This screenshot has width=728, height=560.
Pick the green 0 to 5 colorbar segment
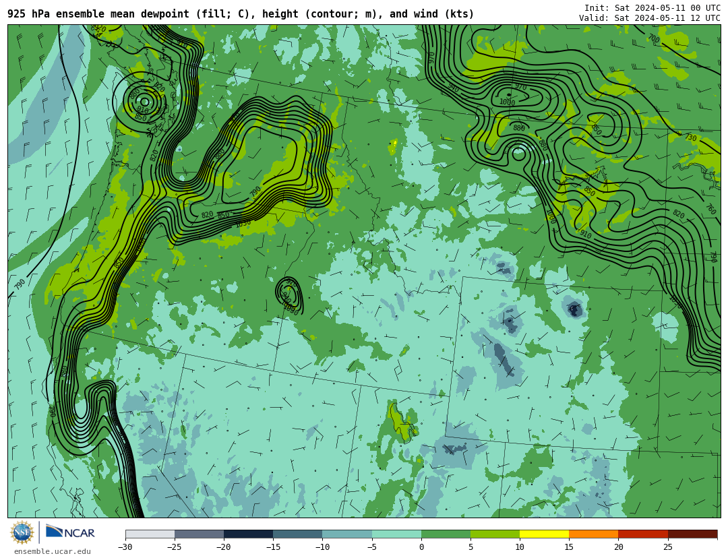446,534
